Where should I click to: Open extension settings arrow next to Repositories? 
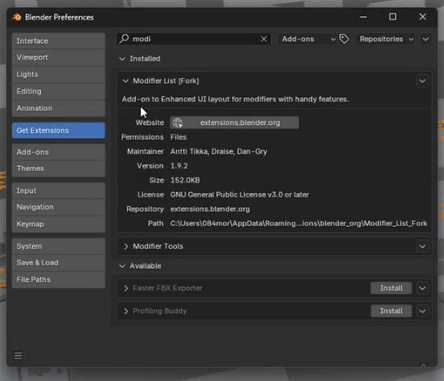coord(426,39)
